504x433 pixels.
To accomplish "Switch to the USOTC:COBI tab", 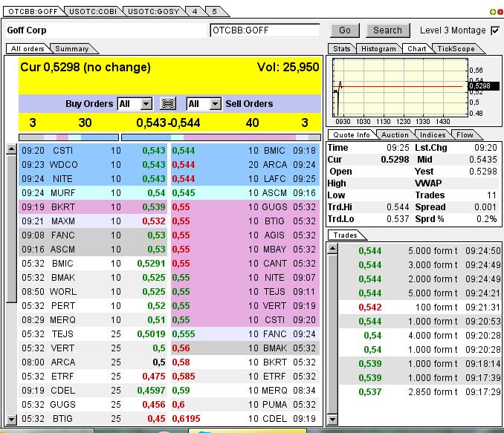I will [93, 12].
